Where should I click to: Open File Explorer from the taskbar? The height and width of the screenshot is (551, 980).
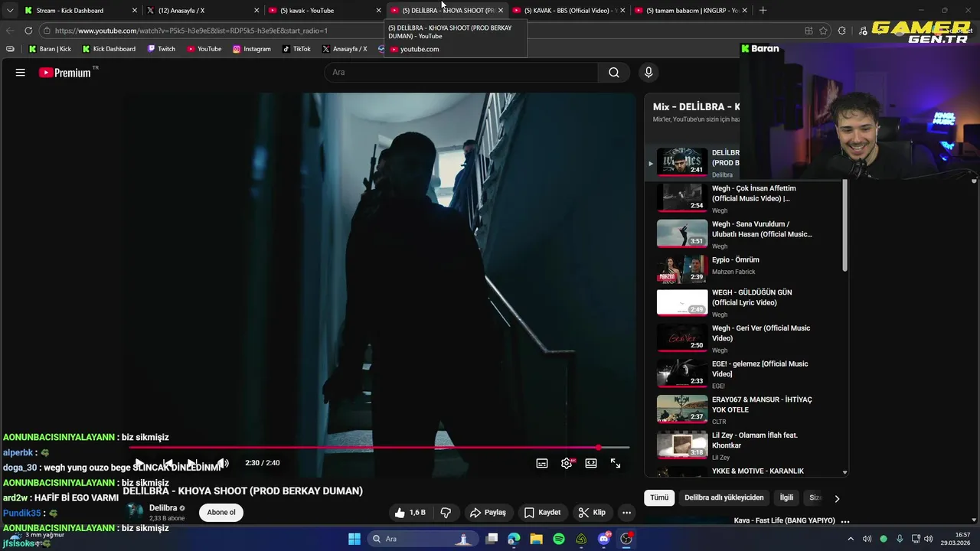click(x=537, y=539)
